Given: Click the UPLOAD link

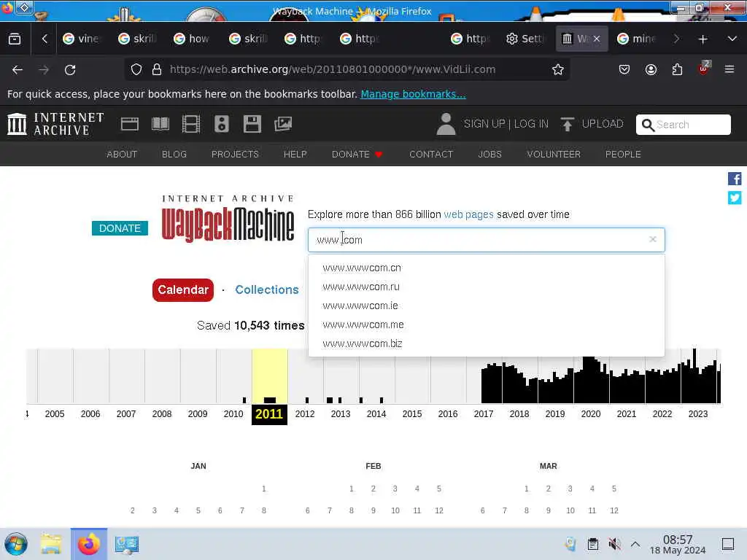Looking at the screenshot, I should [603, 124].
